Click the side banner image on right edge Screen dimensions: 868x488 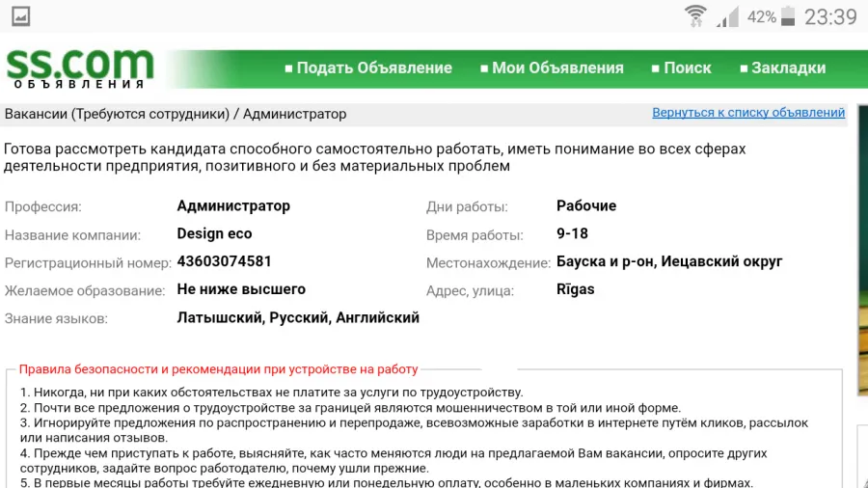pyautogui.click(x=862, y=250)
